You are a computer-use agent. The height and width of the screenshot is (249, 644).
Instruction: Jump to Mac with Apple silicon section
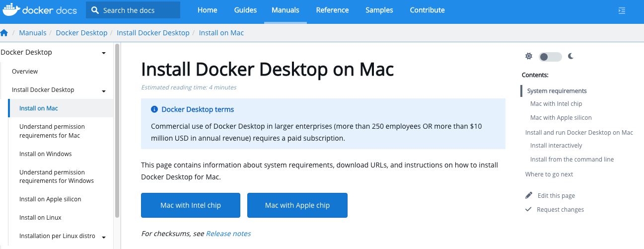pyautogui.click(x=561, y=118)
